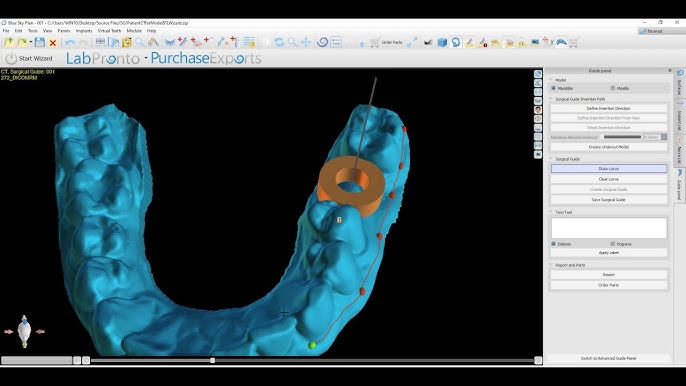Click the Apply Label button

(x=609, y=253)
